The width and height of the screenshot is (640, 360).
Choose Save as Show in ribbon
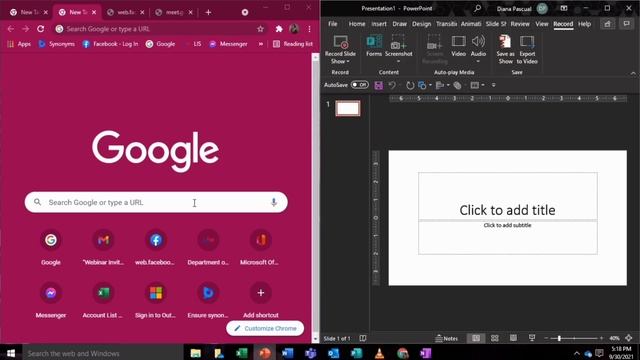(505, 49)
